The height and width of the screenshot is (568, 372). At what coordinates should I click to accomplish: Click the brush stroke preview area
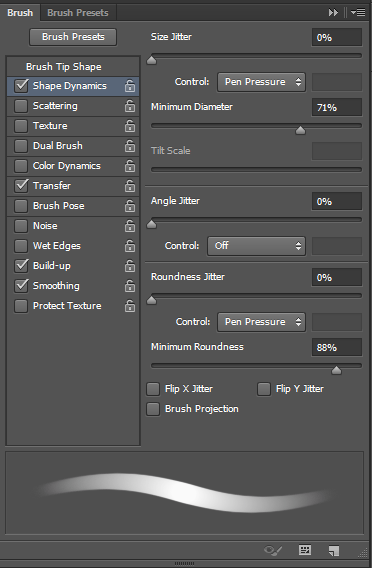click(184, 493)
